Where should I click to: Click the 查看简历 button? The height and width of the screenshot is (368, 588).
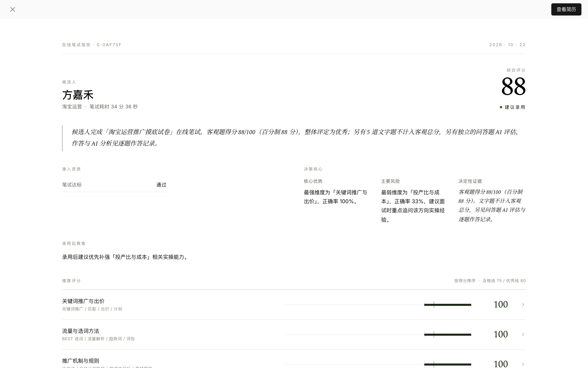[x=566, y=9]
